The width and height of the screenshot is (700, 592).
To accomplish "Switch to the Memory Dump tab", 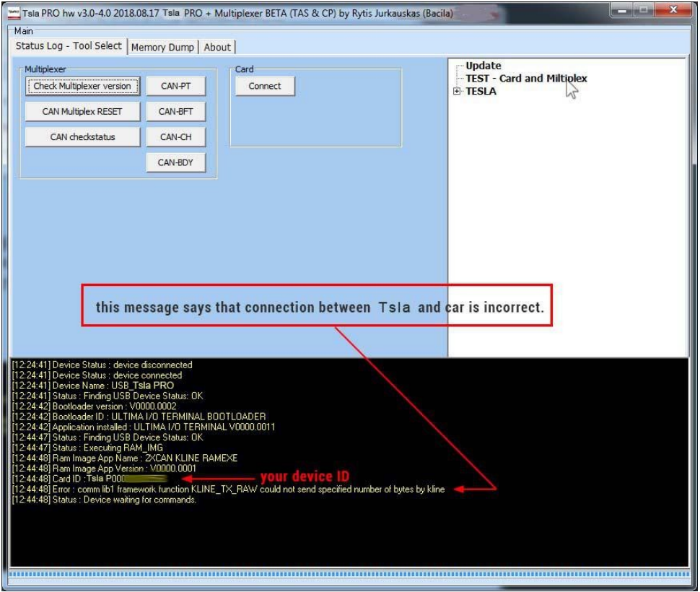I will pos(162,47).
